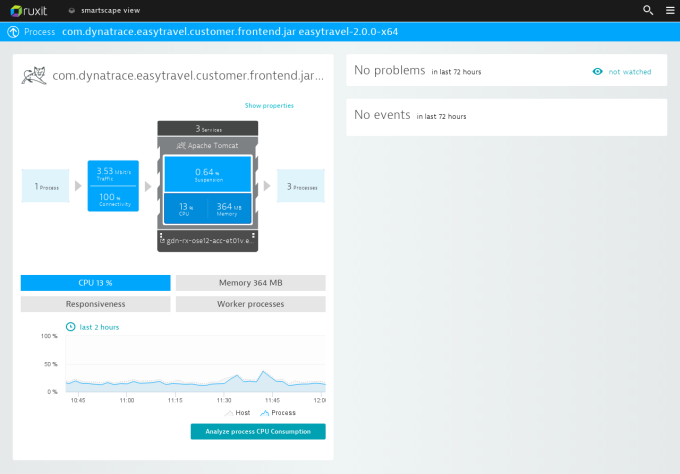Select the 1 Process incoming tile
This screenshot has width=680, height=474.
(46, 186)
